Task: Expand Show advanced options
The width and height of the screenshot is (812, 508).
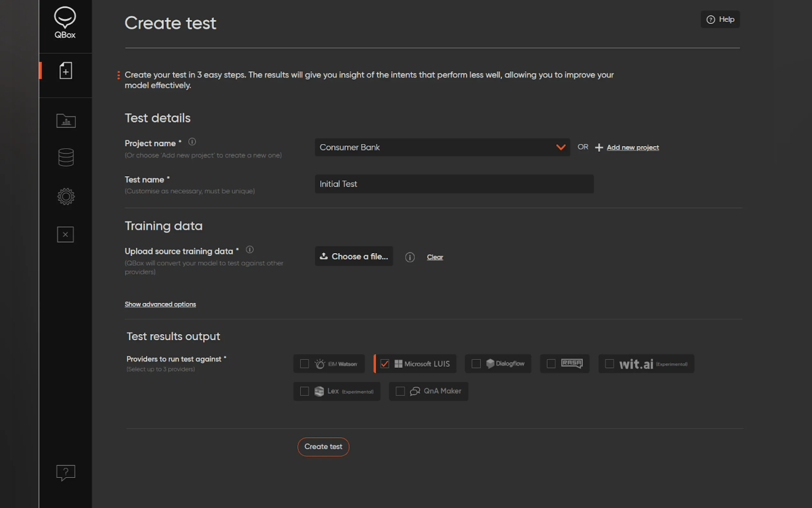Action: (160, 304)
